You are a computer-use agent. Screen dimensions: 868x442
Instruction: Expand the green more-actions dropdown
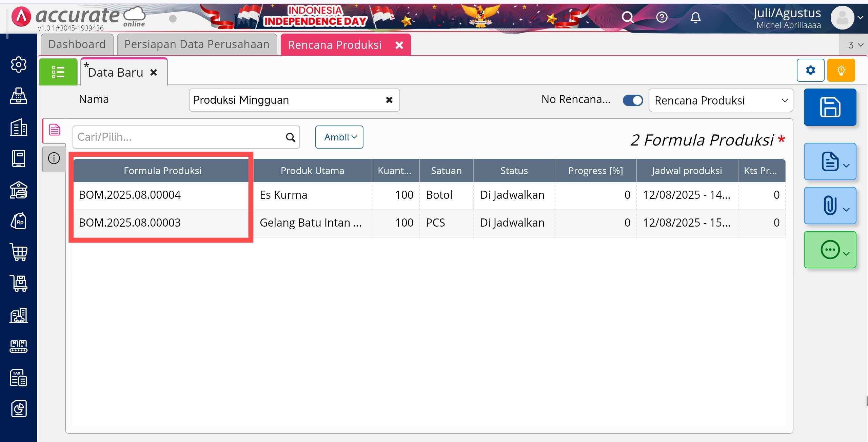830,250
